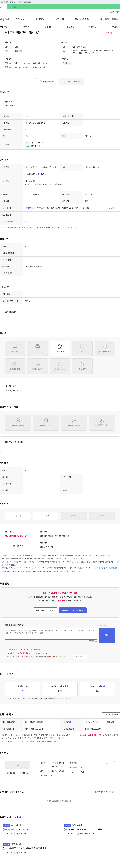Image resolution: width=120 pixels, height=868 pixels.
Task: Click the 채용정보 이력 button
Action: click(107, 763)
